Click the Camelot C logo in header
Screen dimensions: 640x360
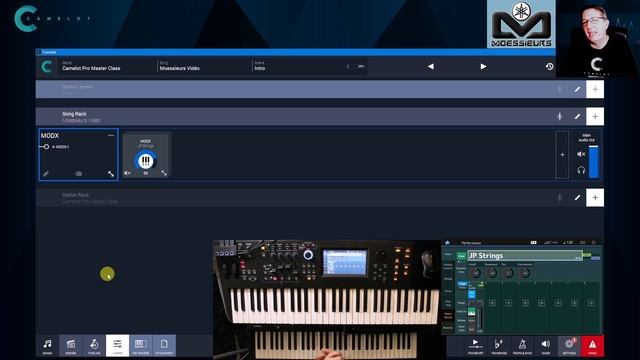[47, 67]
